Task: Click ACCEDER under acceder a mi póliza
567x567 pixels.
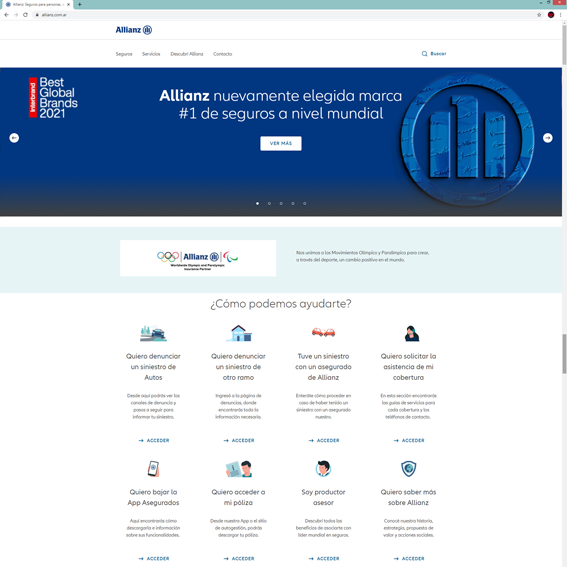Action: tap(239, 558)
